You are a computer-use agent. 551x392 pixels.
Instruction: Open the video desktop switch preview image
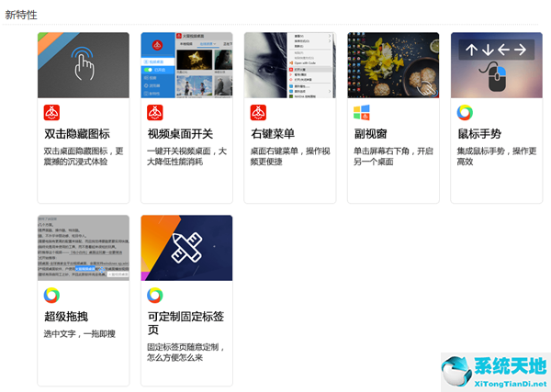(x=186, y=65)
